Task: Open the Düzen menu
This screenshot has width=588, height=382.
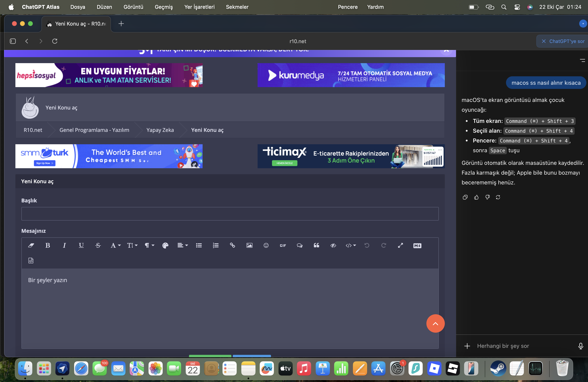Action: [104, 7]
